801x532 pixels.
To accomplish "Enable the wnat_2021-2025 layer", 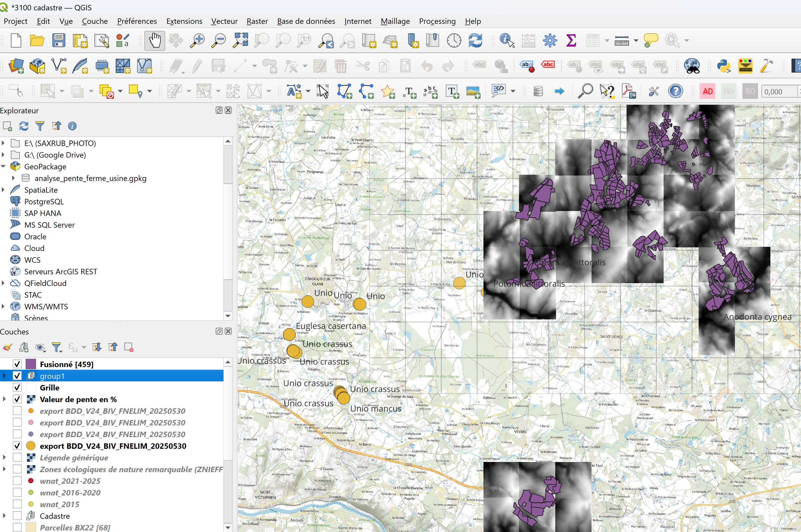I will coord(17,481).
